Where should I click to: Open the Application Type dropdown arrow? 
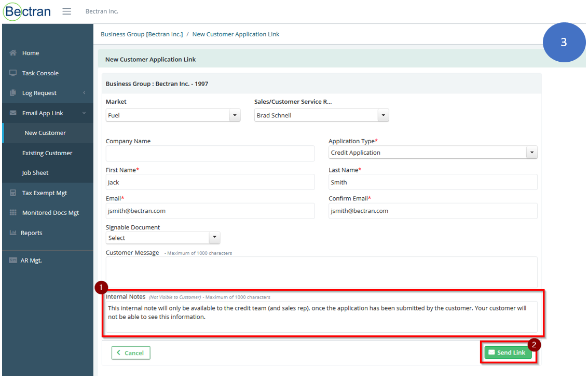coord(532,152)
